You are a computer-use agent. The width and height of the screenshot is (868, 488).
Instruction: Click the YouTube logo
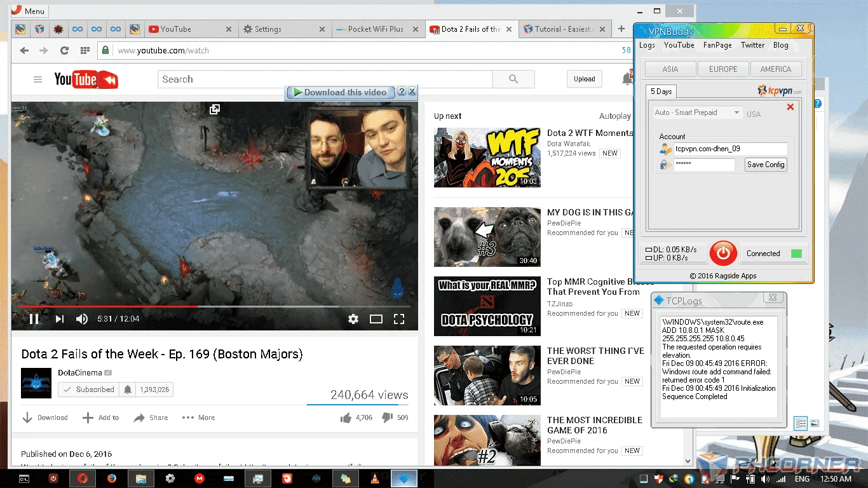pyautogui.click(x=86, y=79)
